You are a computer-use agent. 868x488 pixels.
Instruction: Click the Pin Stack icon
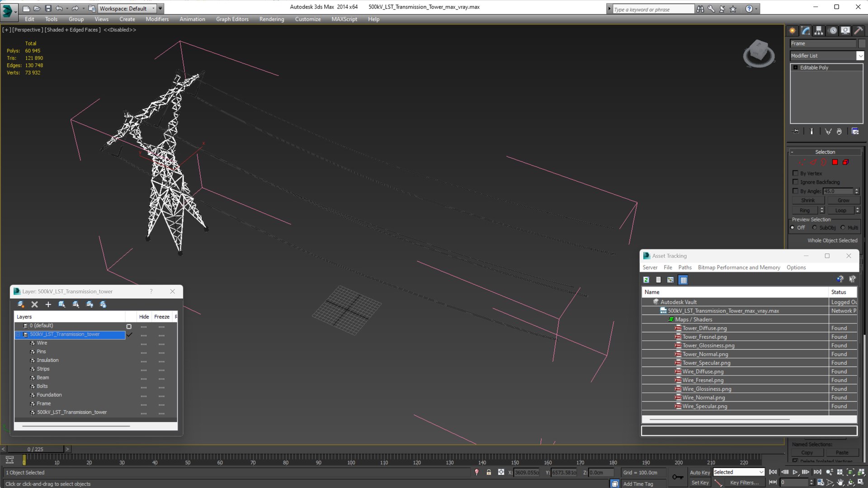pyautogui.click(x=796, y=131)
